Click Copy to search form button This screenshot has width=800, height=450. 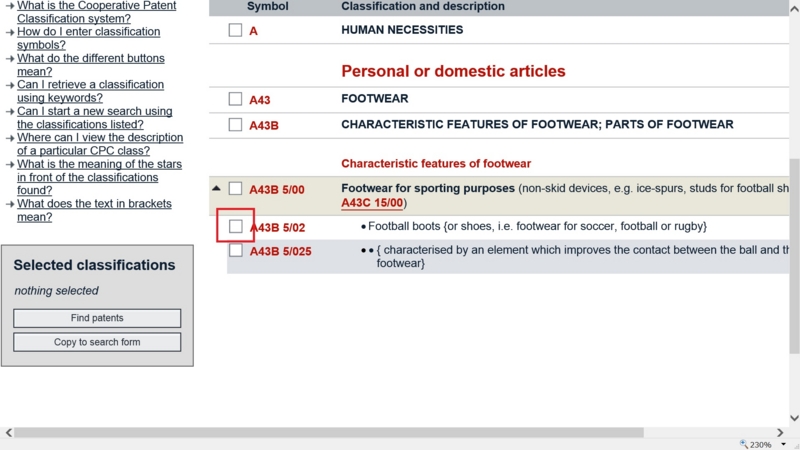(97, 342)
